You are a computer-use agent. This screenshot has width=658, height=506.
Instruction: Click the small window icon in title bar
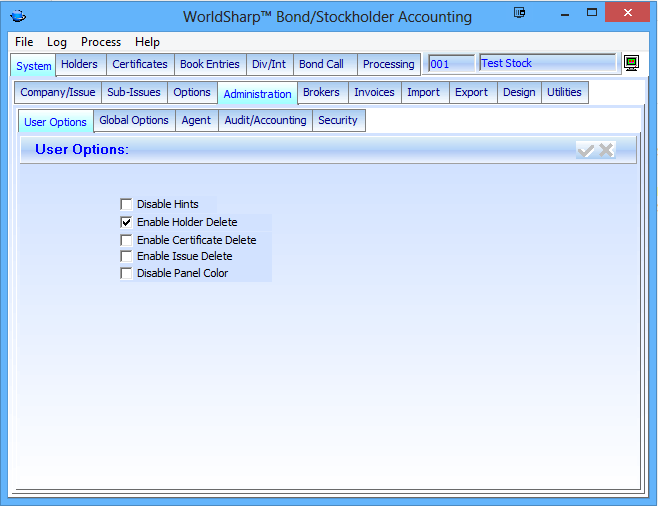(x=519, y=13)
